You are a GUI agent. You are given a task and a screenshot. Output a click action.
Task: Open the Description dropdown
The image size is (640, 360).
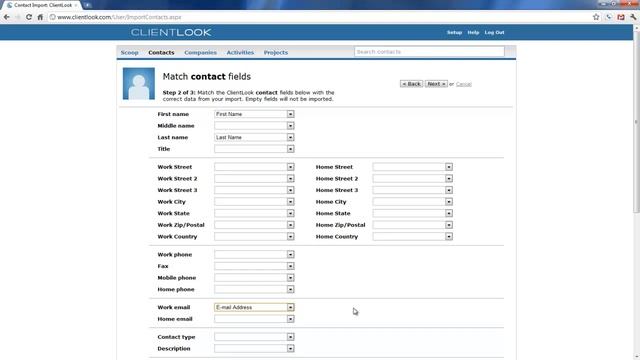[254, 349]
